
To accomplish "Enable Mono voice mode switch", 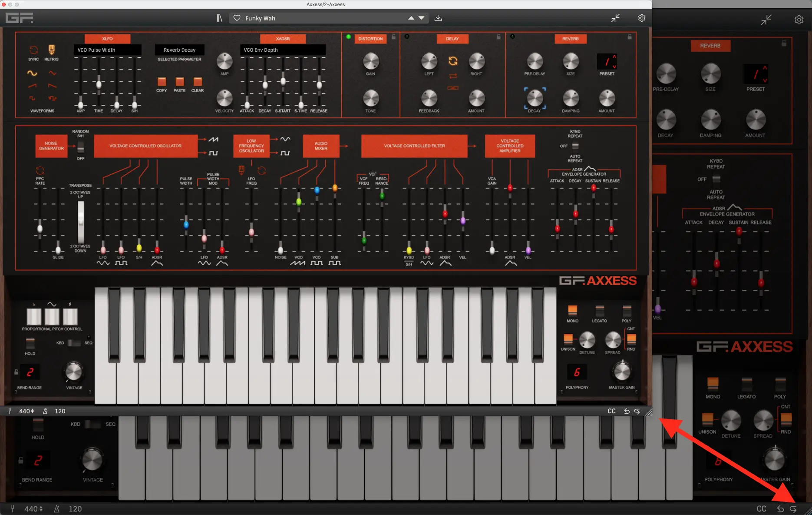I will click(x=572, y=310).
